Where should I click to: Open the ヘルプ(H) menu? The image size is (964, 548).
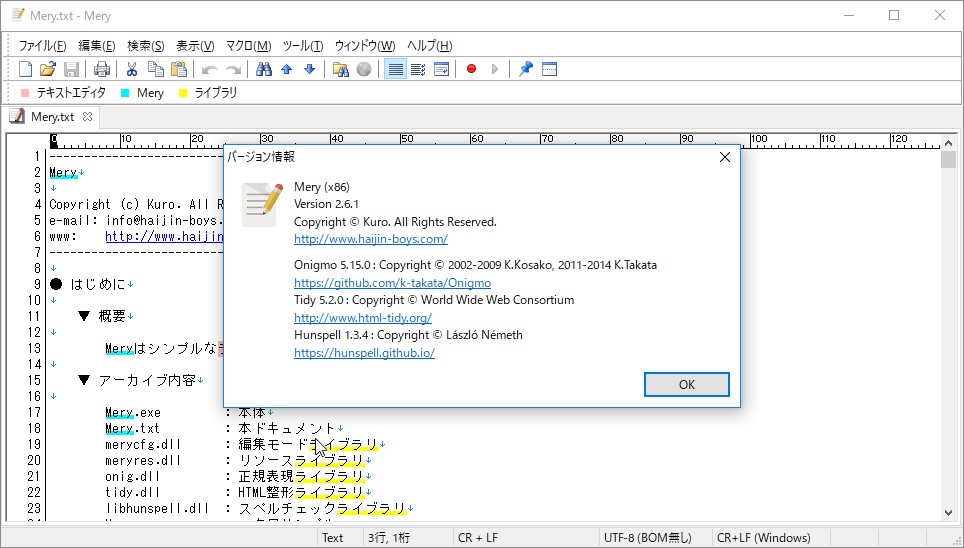430,46
